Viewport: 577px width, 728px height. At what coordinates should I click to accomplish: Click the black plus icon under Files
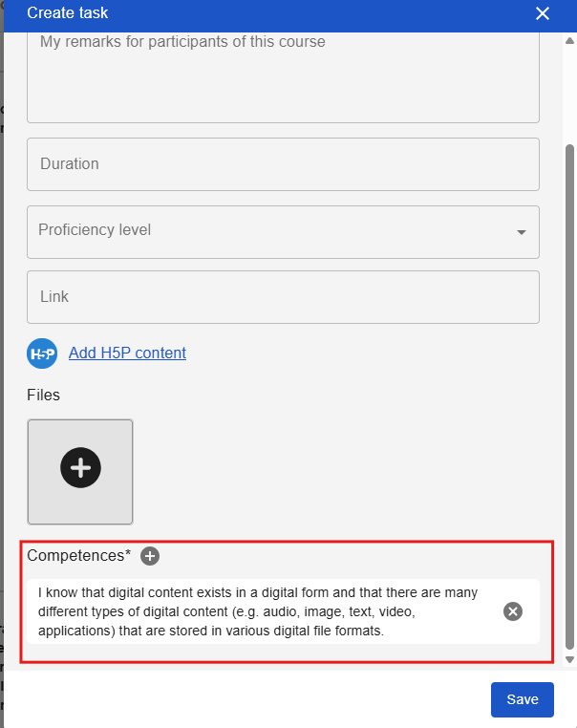(x=80, y=467)
